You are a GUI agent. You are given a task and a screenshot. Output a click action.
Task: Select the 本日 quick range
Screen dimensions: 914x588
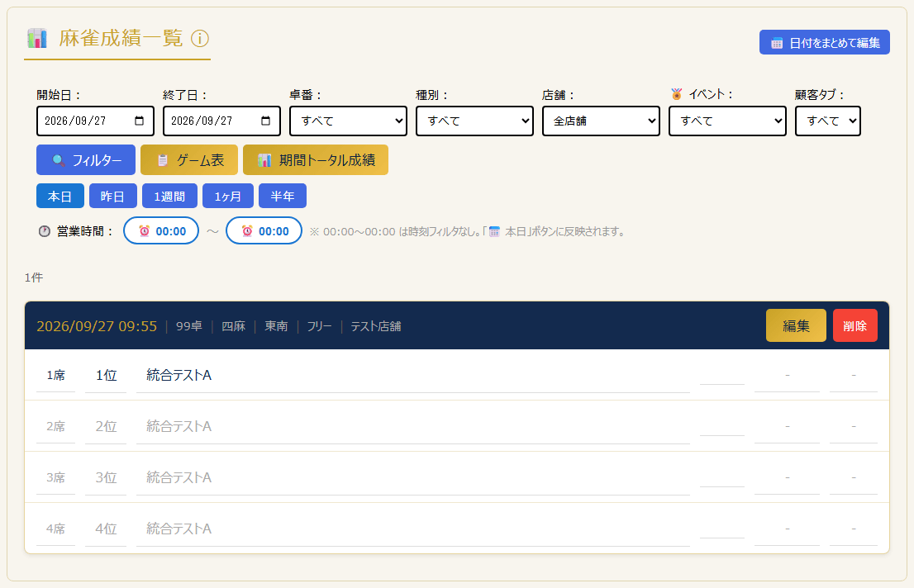(60, 196)
